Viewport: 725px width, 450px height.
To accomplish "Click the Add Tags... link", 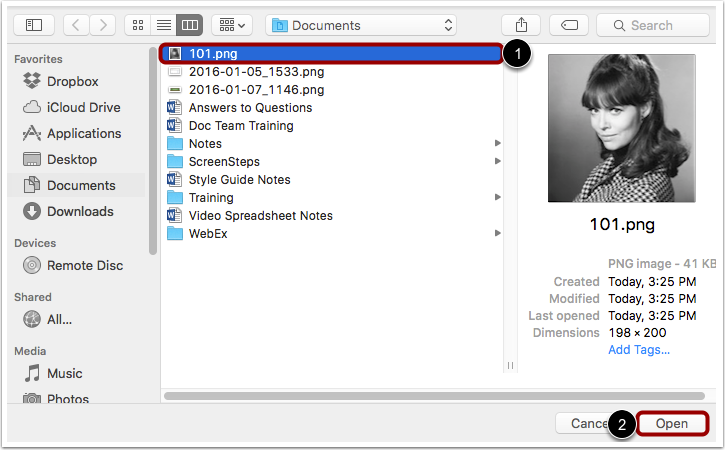I will 639,350.
